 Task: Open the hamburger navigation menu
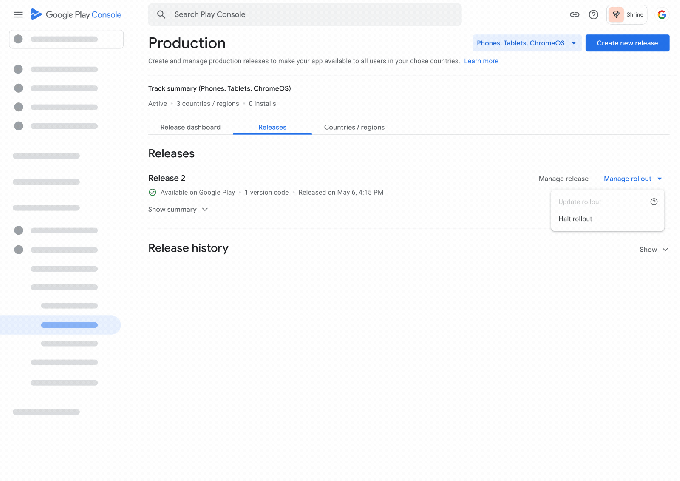coord(18,14)
